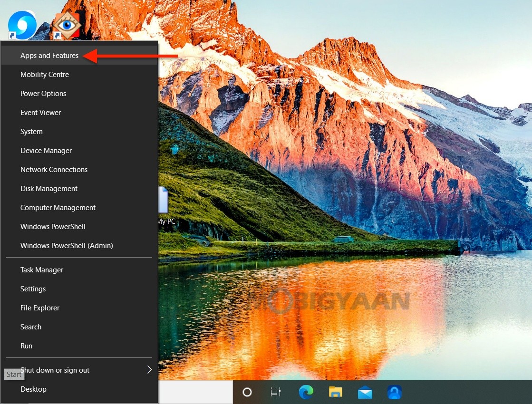Open Task Manager from the menu
Viewport: 532px width, 404px height.
pyautogui.click(x=41, y=269)
